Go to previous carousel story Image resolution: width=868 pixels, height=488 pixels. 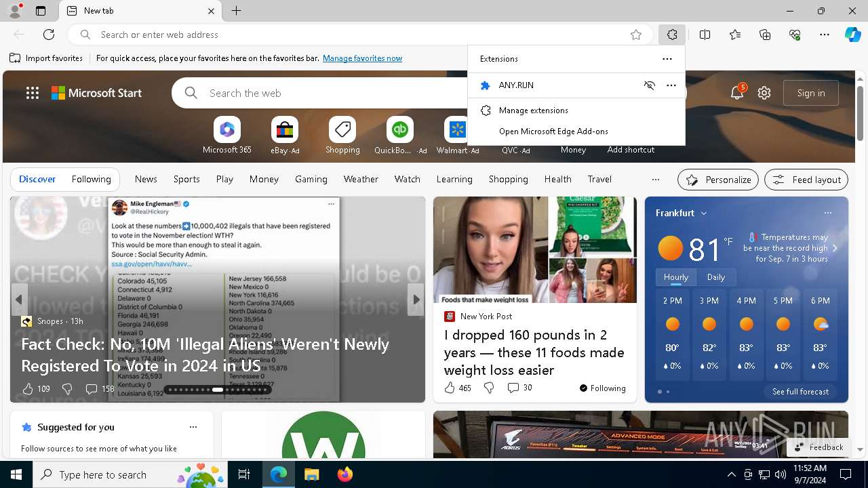click(x=19, y=300)
